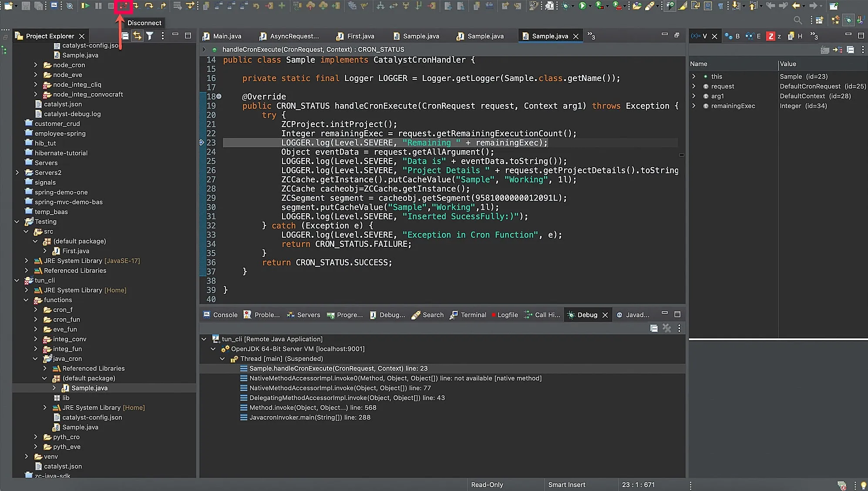Click the Previous Annotation icon
868x491 pixels.
[754, 6]
